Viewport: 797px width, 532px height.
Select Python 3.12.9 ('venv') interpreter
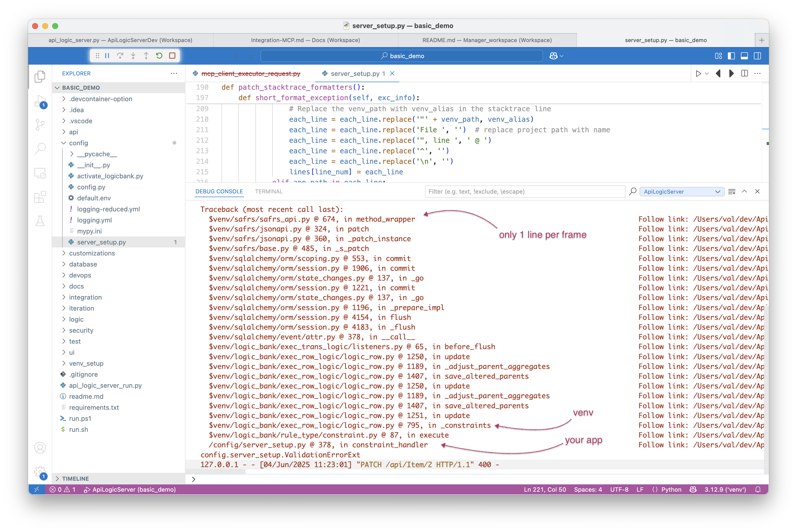[725, 489]
